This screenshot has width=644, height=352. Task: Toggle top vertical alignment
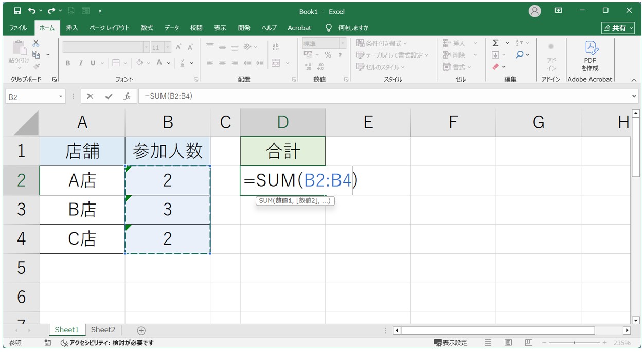pos(210,47)
